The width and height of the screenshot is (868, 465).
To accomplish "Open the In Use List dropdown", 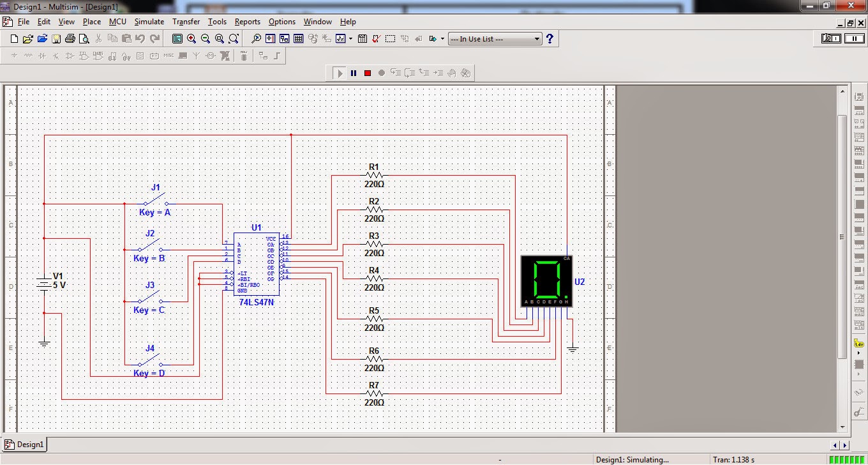I will tap(495, 39).
